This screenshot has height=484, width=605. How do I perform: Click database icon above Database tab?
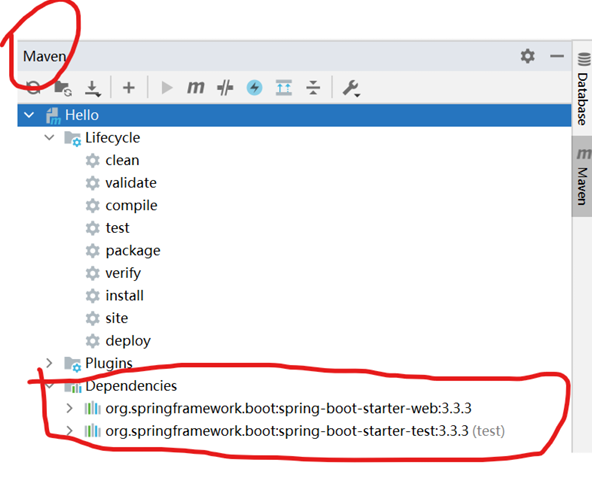tap(584, 59)
